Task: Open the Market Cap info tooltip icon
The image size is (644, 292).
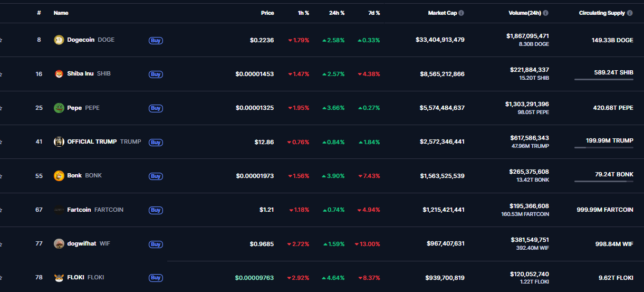Action: click(x=462, y=13)
